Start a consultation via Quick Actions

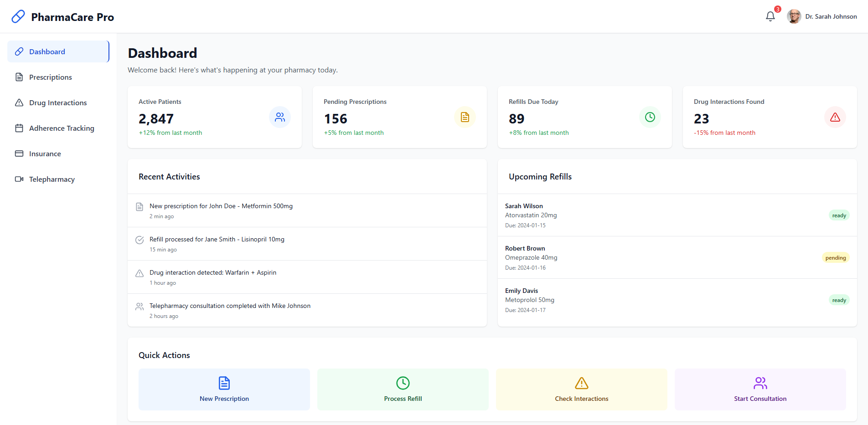coord(760,389)
